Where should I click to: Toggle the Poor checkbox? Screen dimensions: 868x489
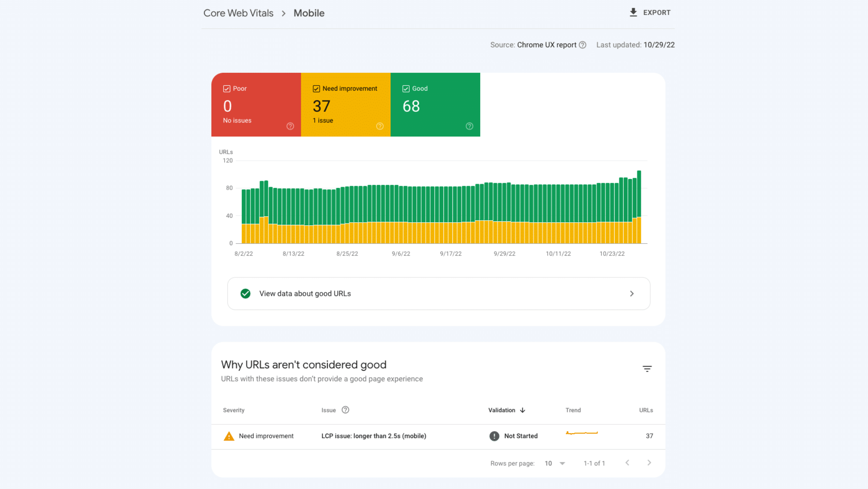pos(227,89)
